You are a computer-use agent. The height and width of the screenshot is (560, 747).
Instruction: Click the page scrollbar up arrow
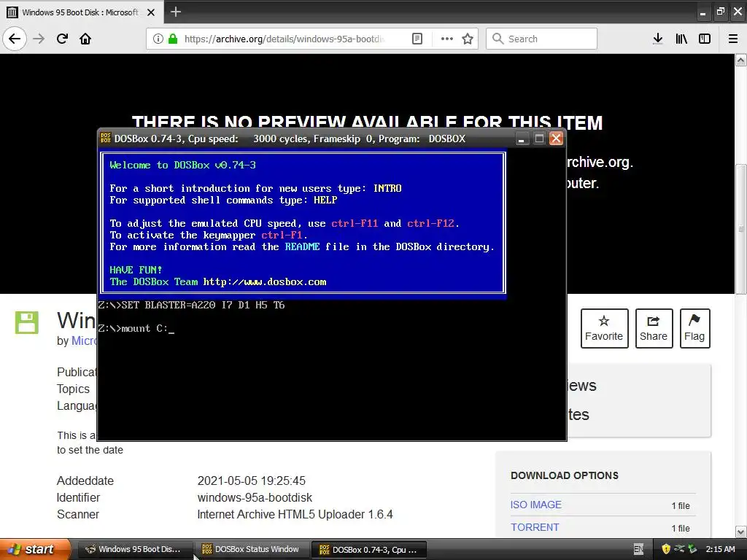[x=741, y=60]
